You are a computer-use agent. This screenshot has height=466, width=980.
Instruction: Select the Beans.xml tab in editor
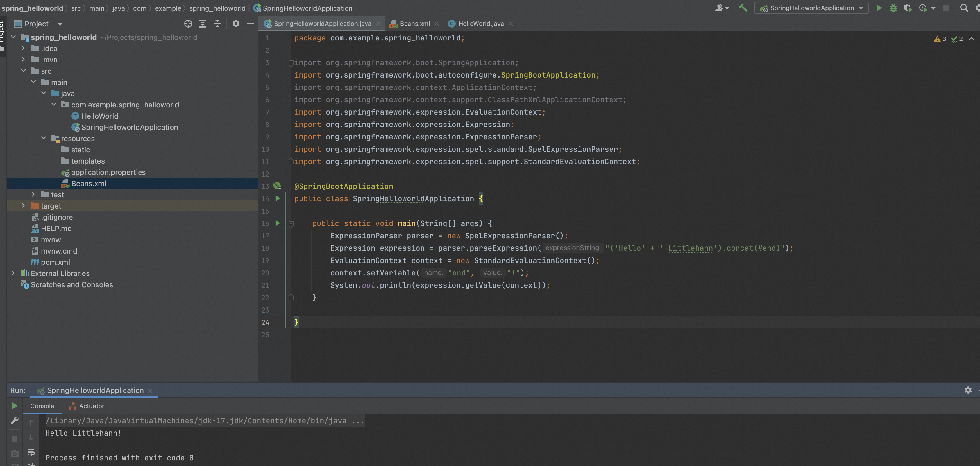click(412, 23)
